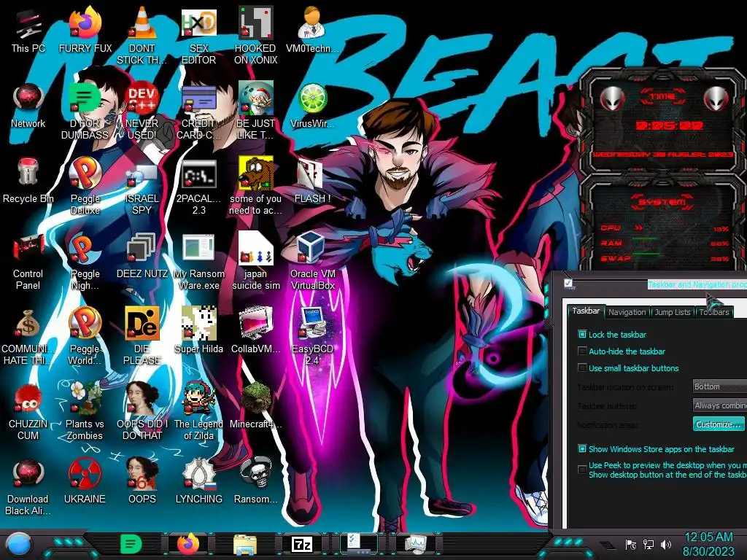The image size is (747, 560).
Task: Launch EasyBCD 2.4
Action: 312,336
